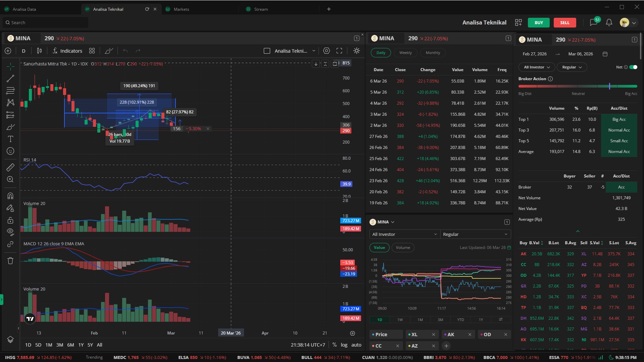Pick the ruler measure tool

click(x=10, y=167)
